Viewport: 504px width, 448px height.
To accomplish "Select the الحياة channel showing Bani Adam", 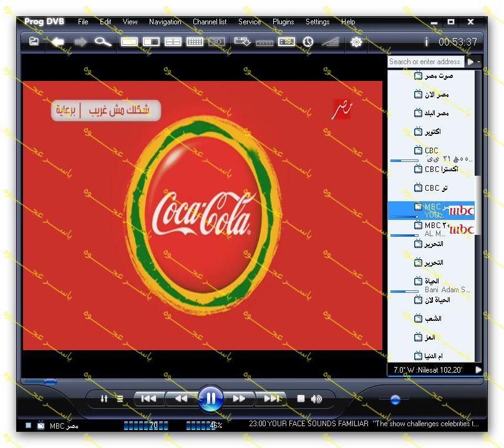I will pyautogui.click(x=431, y=285).
